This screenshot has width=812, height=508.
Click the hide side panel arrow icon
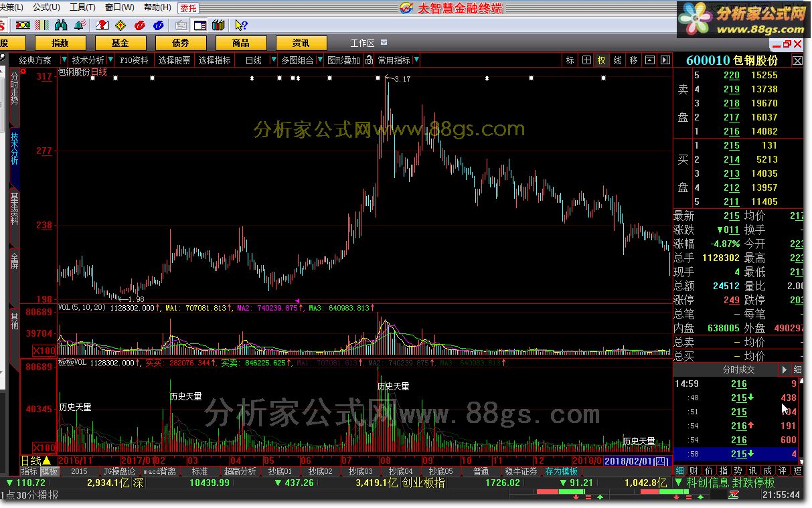[x=665, y=60]
